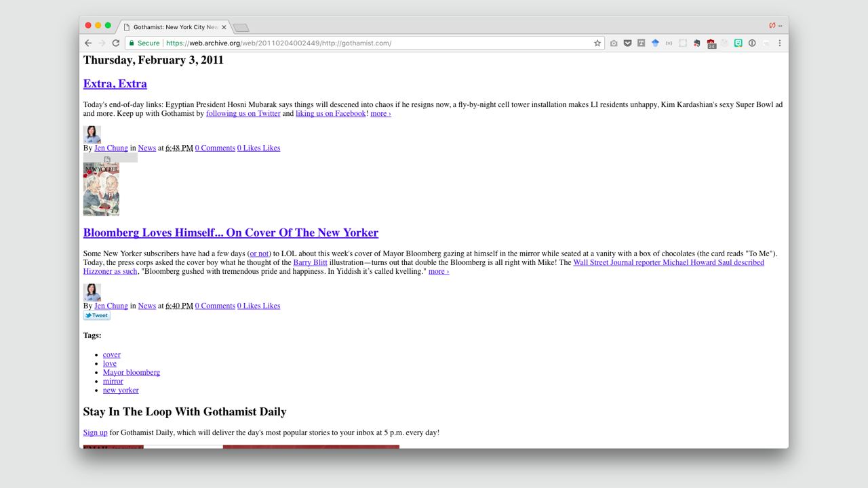This screenshot has height=488, width=868.
Task: Open the 'Extra, Extra' headline link
Action: tap(115, 83)
